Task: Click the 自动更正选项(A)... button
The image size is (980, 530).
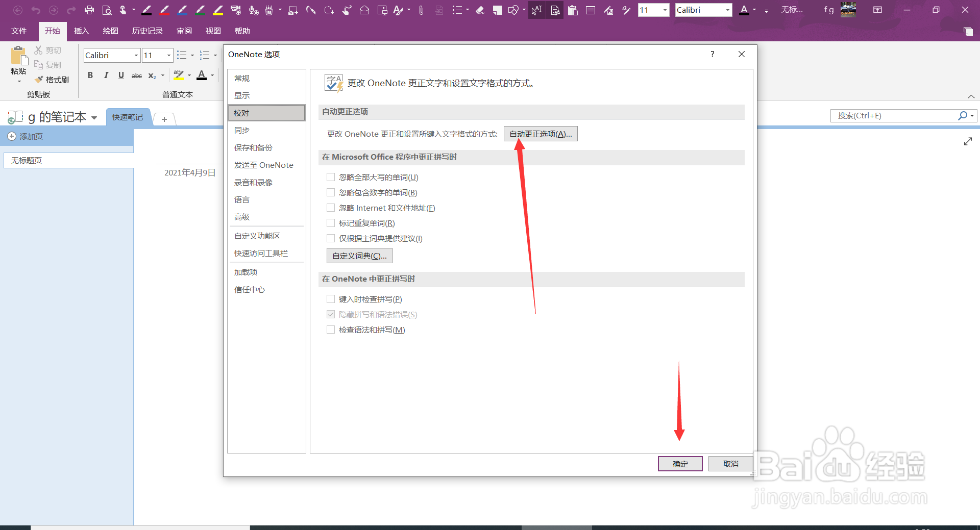Action: (x=541, y=134)
